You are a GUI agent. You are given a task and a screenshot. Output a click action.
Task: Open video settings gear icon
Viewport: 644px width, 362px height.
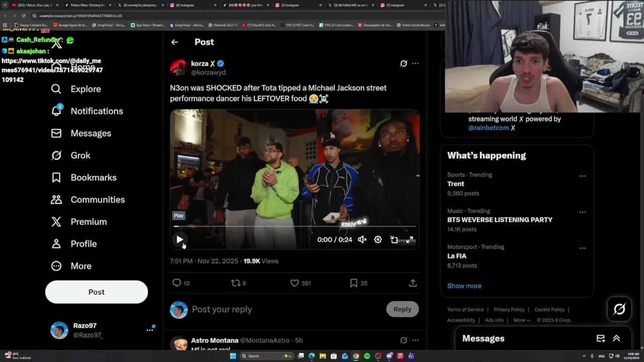click(x=378, y=240)
